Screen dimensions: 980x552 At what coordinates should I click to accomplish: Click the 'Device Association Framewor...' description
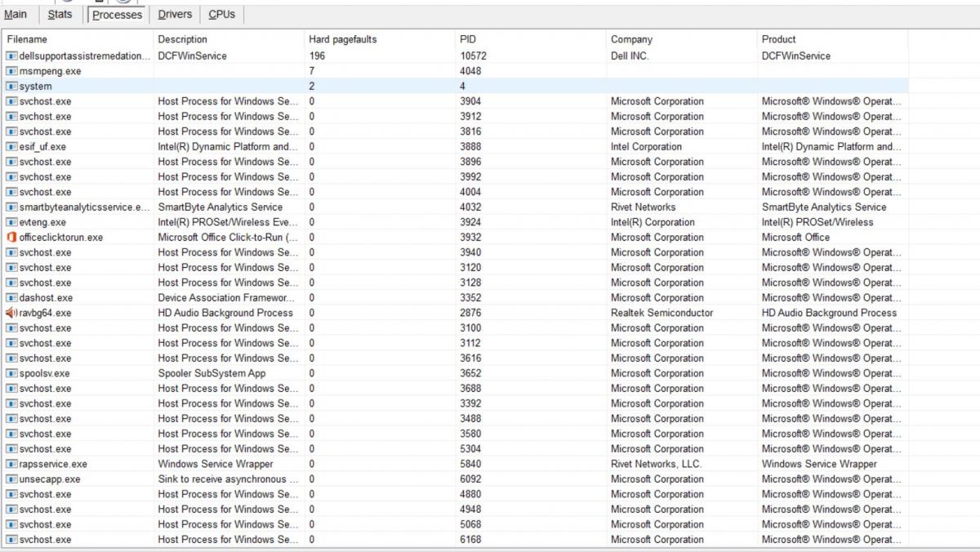(x=226, y=298)
